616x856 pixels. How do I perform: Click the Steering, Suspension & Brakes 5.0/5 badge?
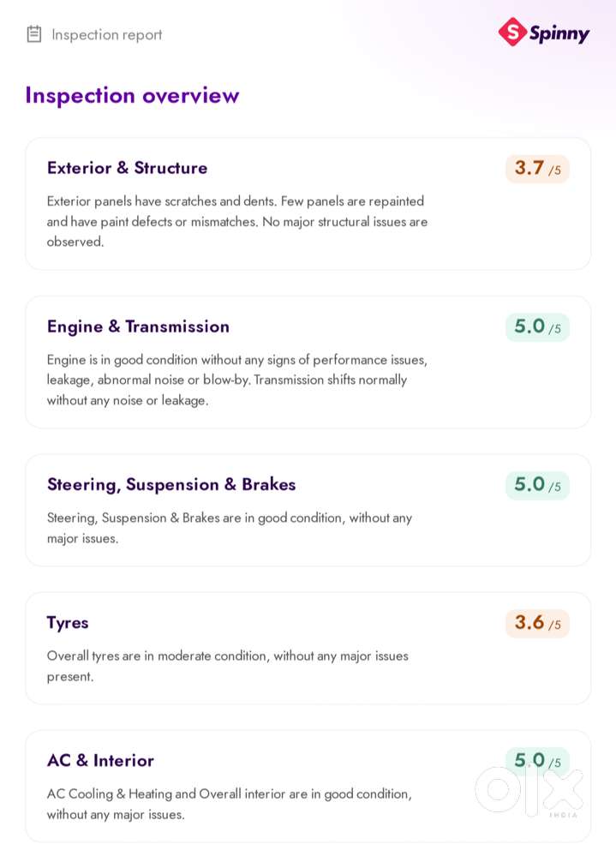pyautogui.click(x=537, y=485)
